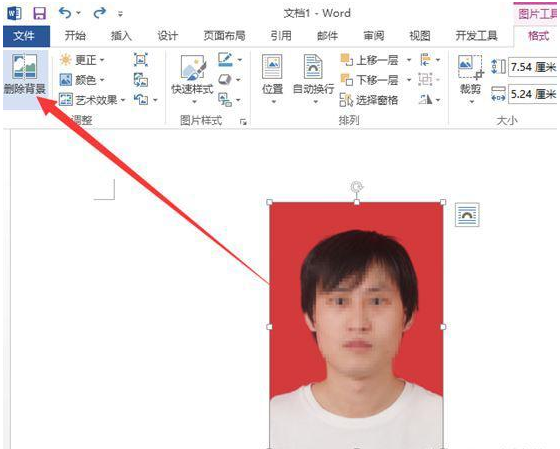Open the Corrections (更正) menu
The image size is (560, 449).
pos(82,60)
